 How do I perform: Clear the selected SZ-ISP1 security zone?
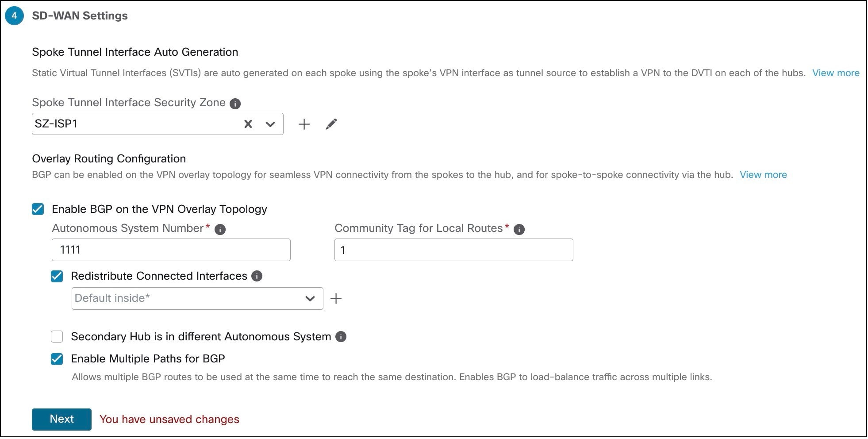point(248,124)
